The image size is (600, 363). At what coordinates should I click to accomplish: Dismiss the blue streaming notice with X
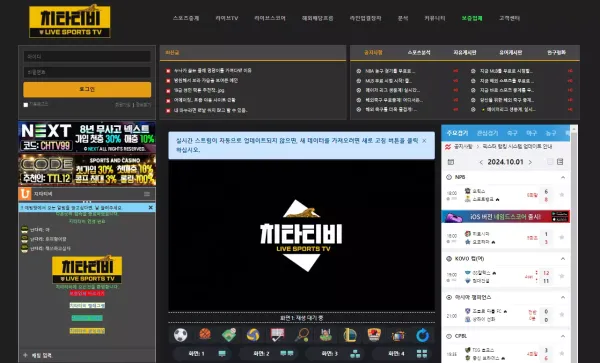pos(424,141)
